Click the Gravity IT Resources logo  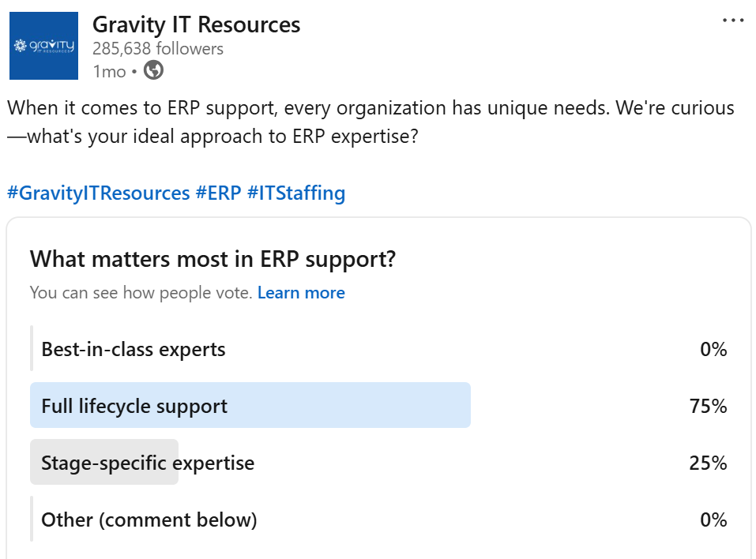click(x=43, y=46)
